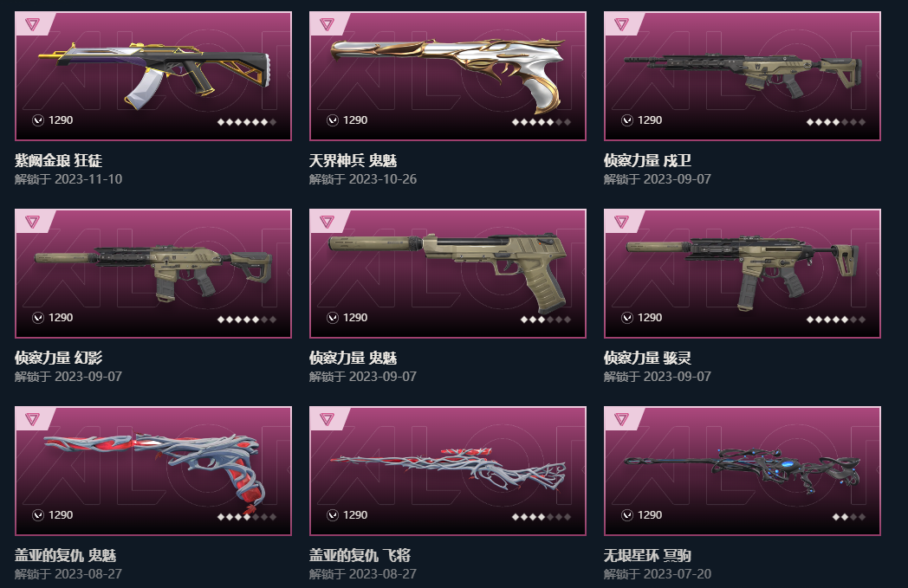Open the 盖亚的复仇 飞将 title text
The width and height of the screenshot is (908, 588).
pos(360,556)
